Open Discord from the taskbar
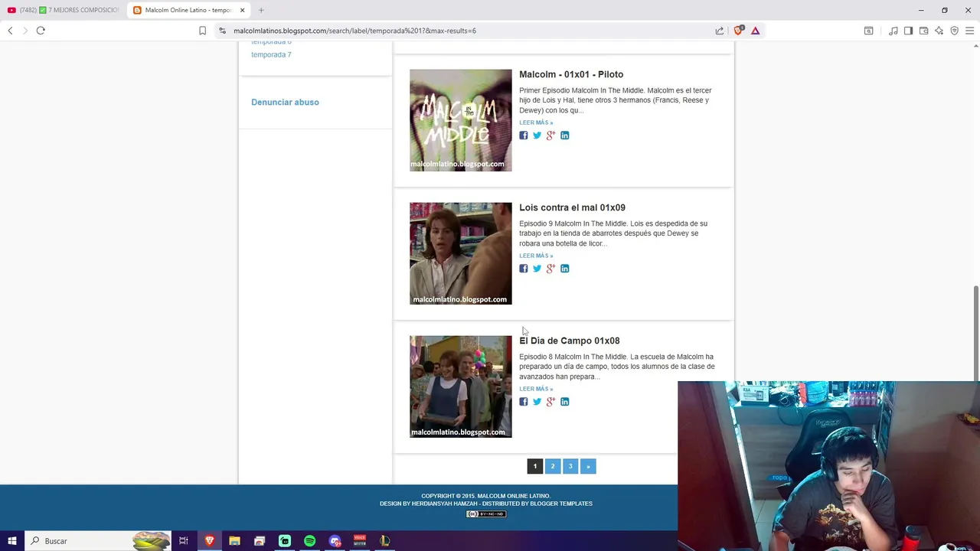Viewport: 980px width, 551px height. (335, 541)
